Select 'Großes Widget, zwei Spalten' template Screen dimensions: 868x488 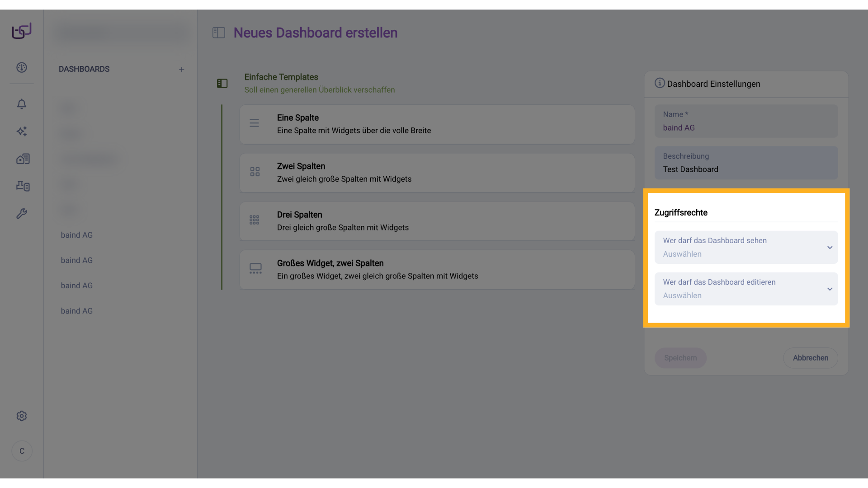click(437, 269)
